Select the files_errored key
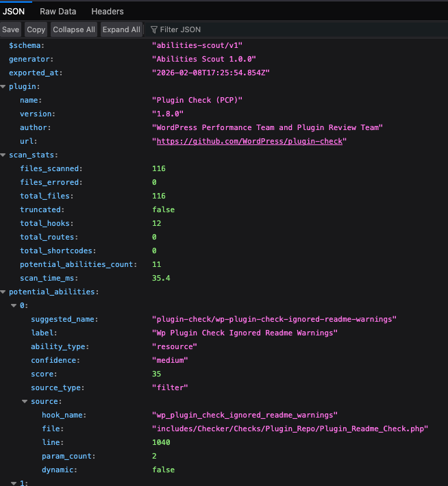 [x=49, y=182]
